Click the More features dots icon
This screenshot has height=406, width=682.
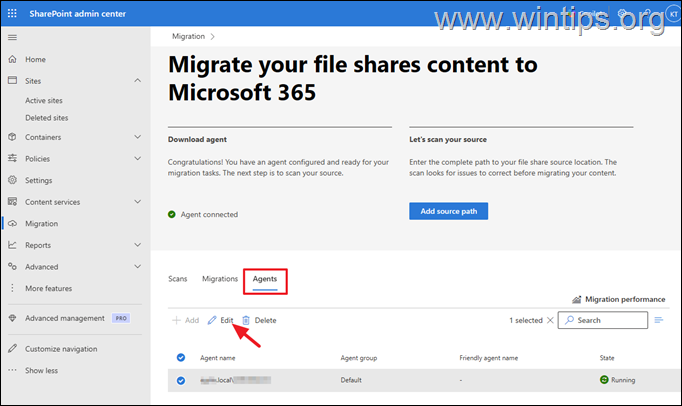point(12,288)
